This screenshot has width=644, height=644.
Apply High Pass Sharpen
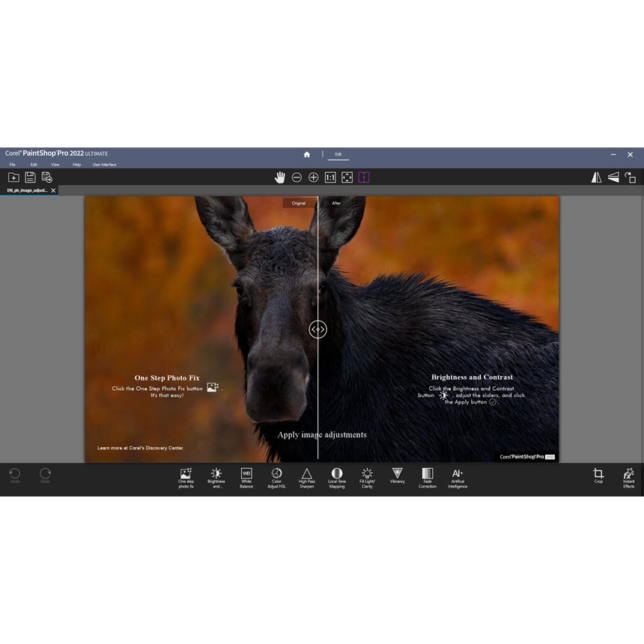click(x=306, y=478)
